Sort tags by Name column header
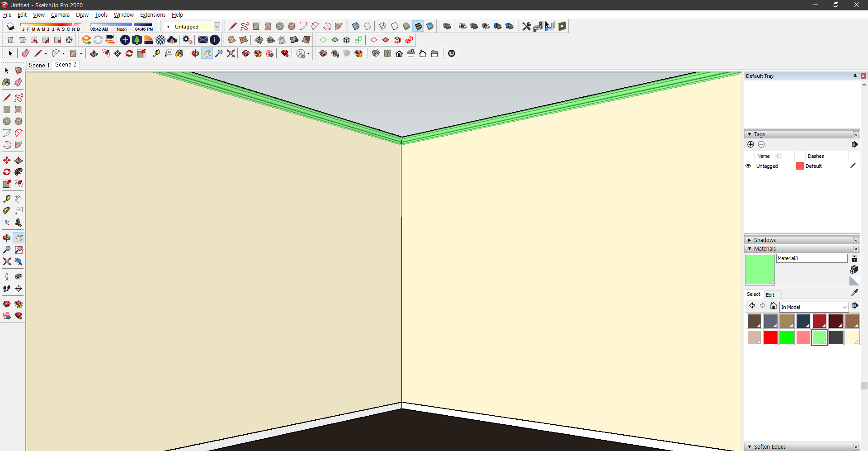 tap(763, 156)
